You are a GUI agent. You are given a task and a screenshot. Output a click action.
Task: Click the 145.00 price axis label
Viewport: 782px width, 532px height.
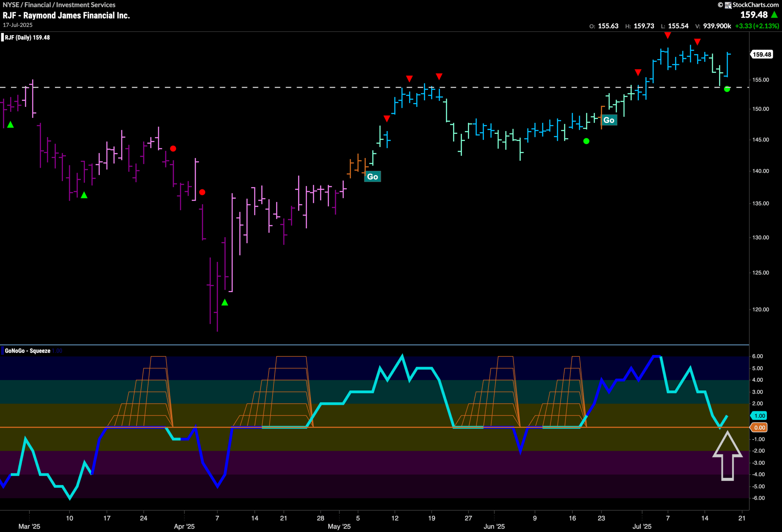761,139
